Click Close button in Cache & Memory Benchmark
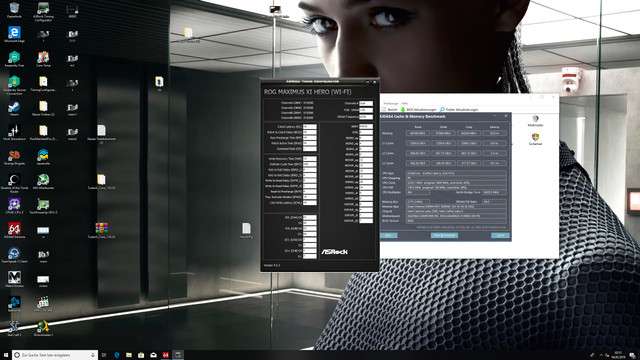Screen dimensions: 640x360 [x=500, y=236]
